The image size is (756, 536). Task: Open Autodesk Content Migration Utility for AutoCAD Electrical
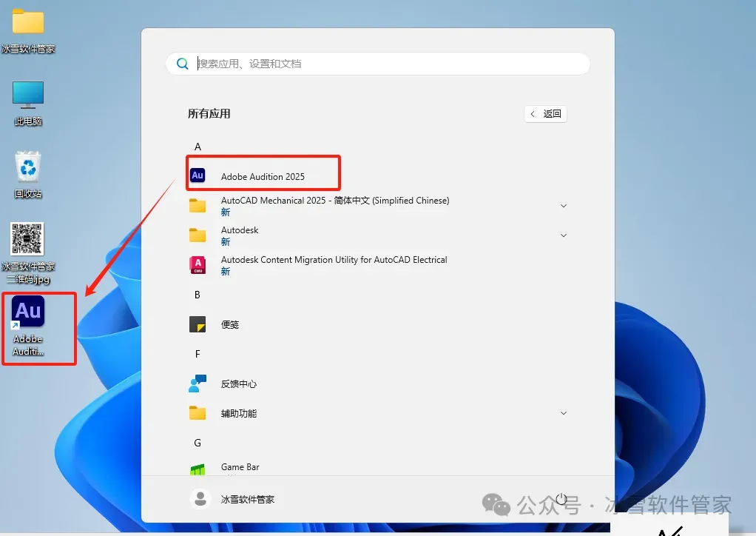pos(334,265)
